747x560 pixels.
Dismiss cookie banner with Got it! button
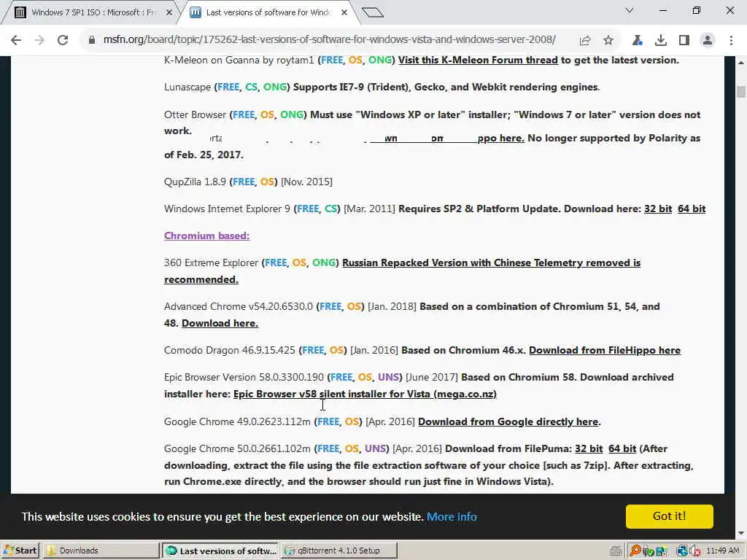[670, 516]
